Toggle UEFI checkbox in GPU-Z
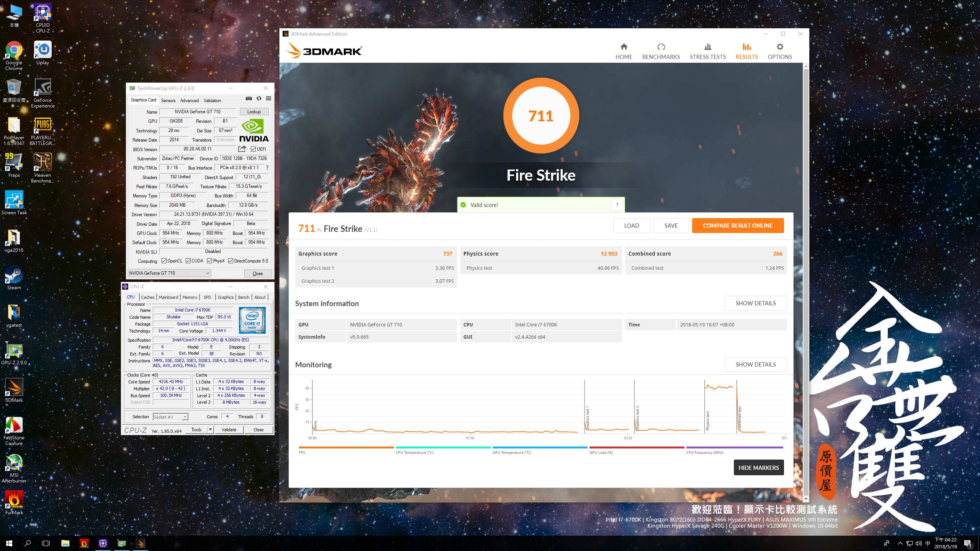 click(253, 149)
